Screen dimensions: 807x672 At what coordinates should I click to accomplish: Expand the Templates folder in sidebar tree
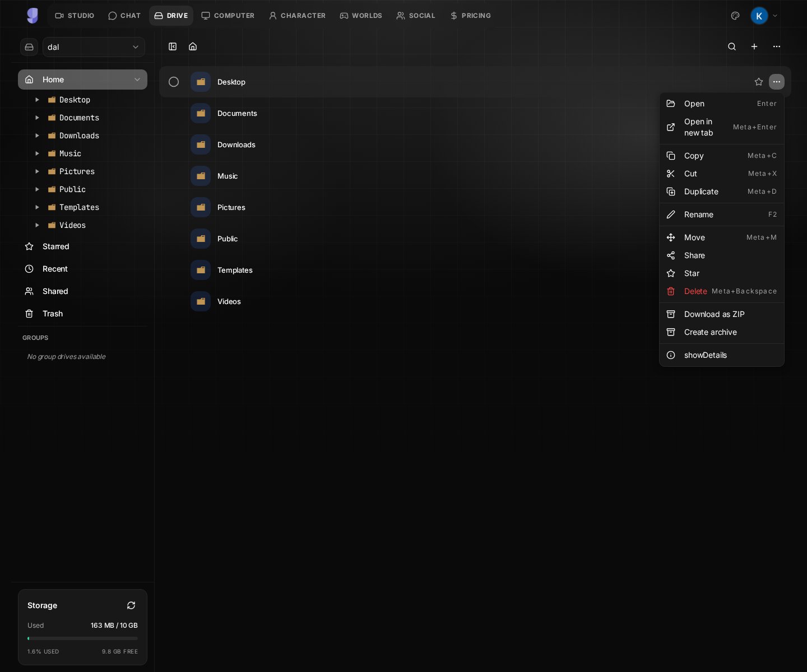(37, 207)
